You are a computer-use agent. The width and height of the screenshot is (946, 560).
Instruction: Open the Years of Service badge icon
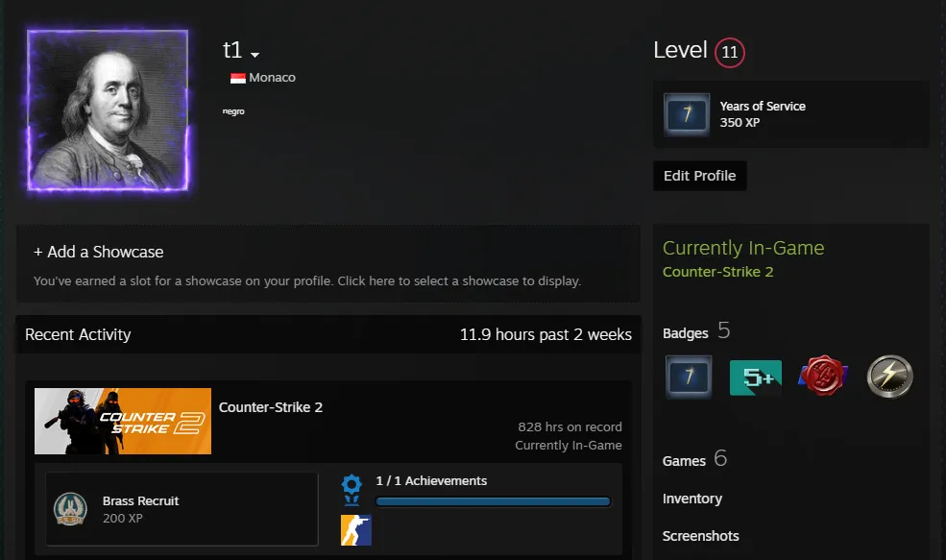pos(687,114)
